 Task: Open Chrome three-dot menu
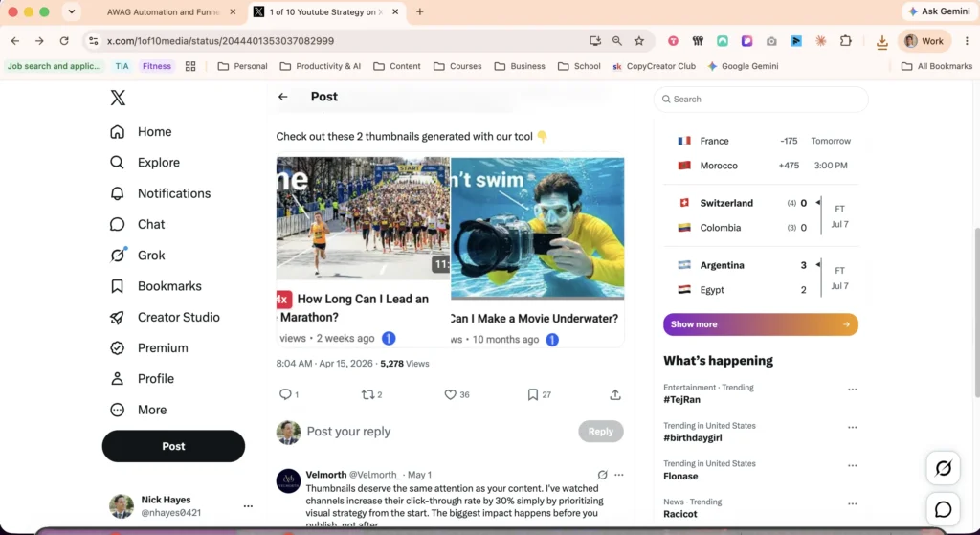[967, 41]
